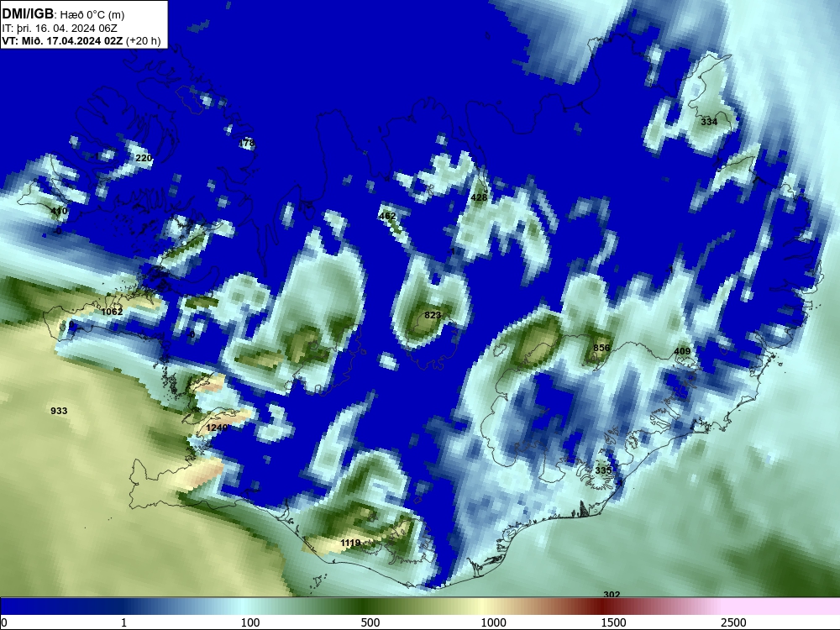
Task: Click the '(+20 h)' forecast offset text
Action: (143, 40)
